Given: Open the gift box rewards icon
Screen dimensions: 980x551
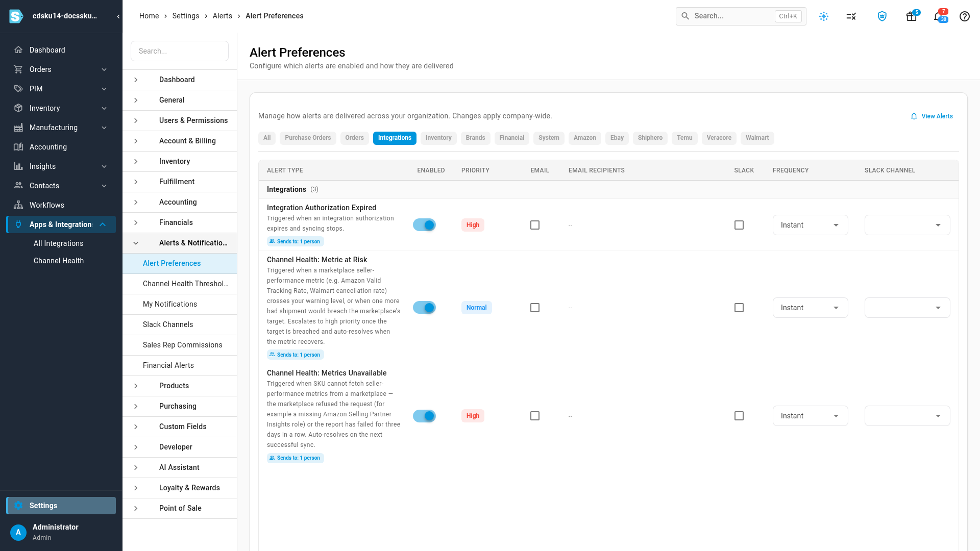Looking at the screenshot, I should 911,16.
